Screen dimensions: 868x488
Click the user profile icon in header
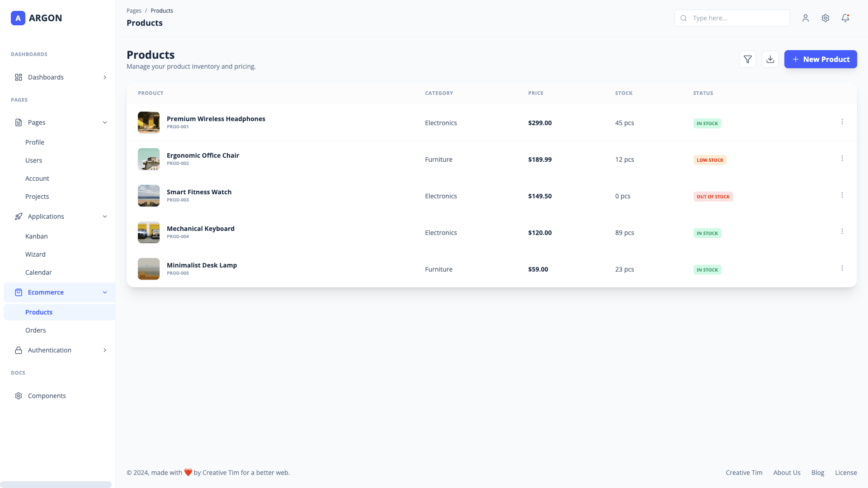point(806,18)
